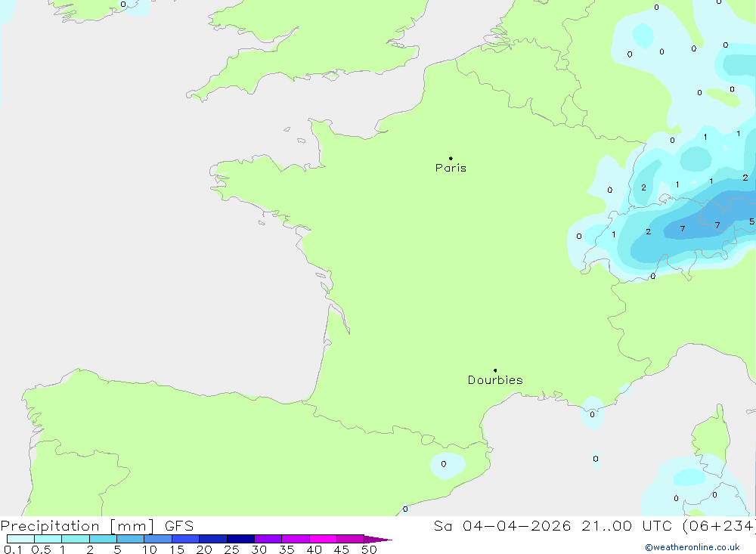The image size is (756, 554).
Task: Click the magenta legend swatch between 40 and 45
Action: point(323,539)
